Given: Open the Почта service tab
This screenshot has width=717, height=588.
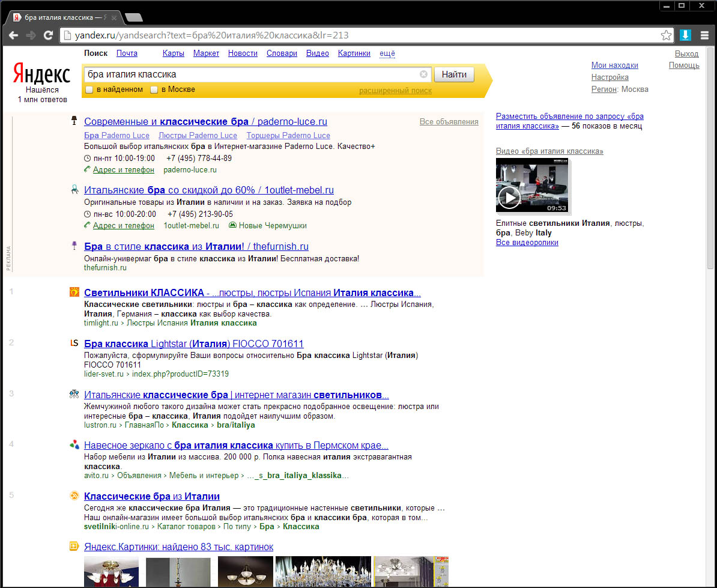Looking at the screenshot, I should click(x=127, y=53).
